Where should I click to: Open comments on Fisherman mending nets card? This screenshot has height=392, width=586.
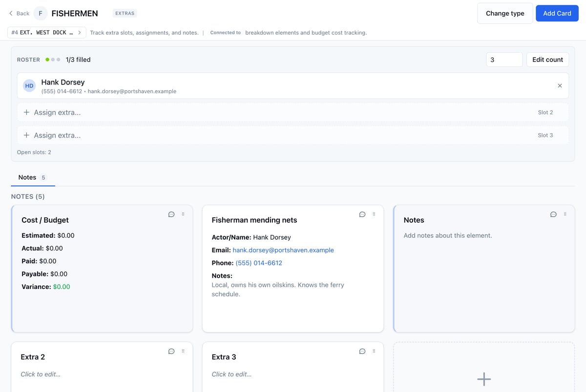pos(362,214)
